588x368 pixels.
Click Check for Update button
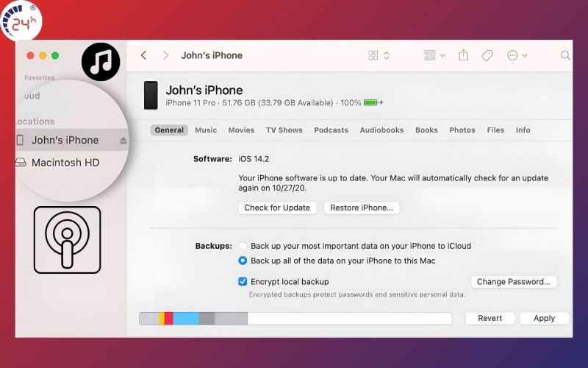click(277, 208)
